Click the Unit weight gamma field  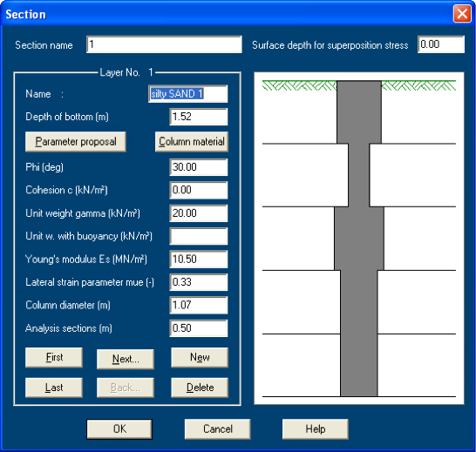pyautogui.click(x=199, y=213)
